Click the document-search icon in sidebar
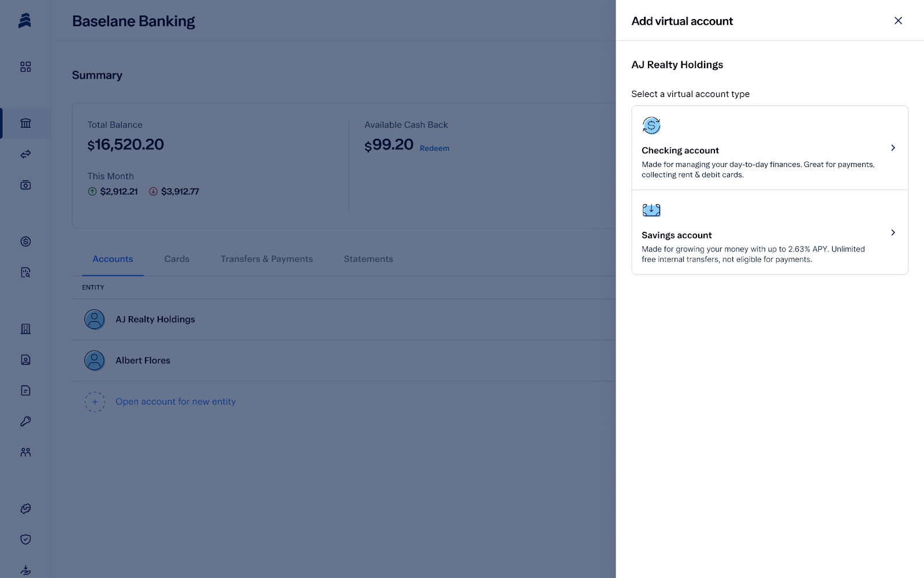The height and width of the screenshot is (578, 924). click(x=25, y=272)
